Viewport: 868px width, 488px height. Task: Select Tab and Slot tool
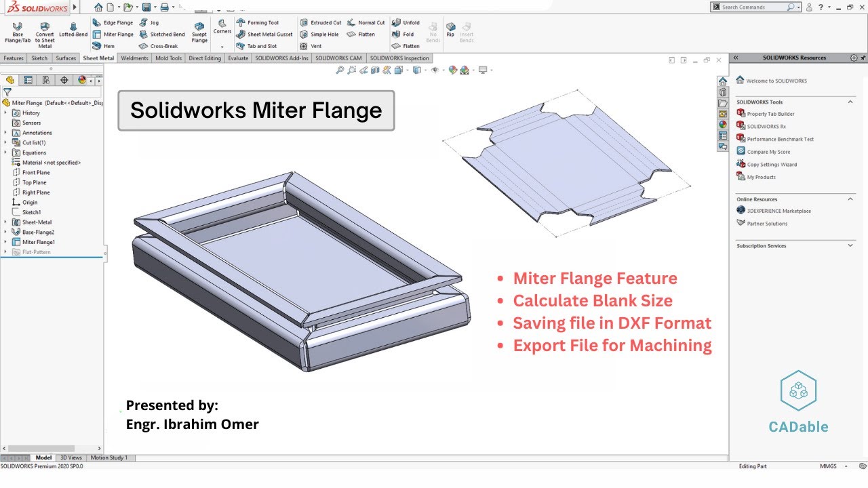pos(257,46)
